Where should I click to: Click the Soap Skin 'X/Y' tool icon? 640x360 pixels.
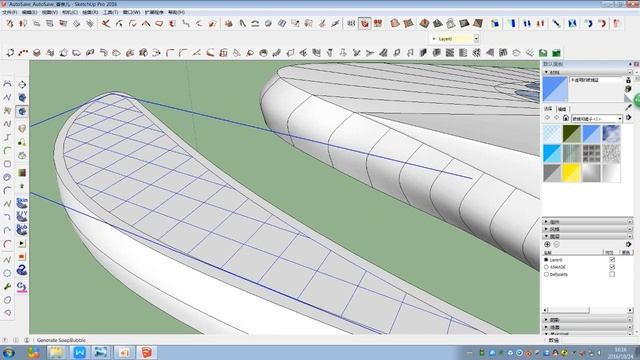point(22,216)
